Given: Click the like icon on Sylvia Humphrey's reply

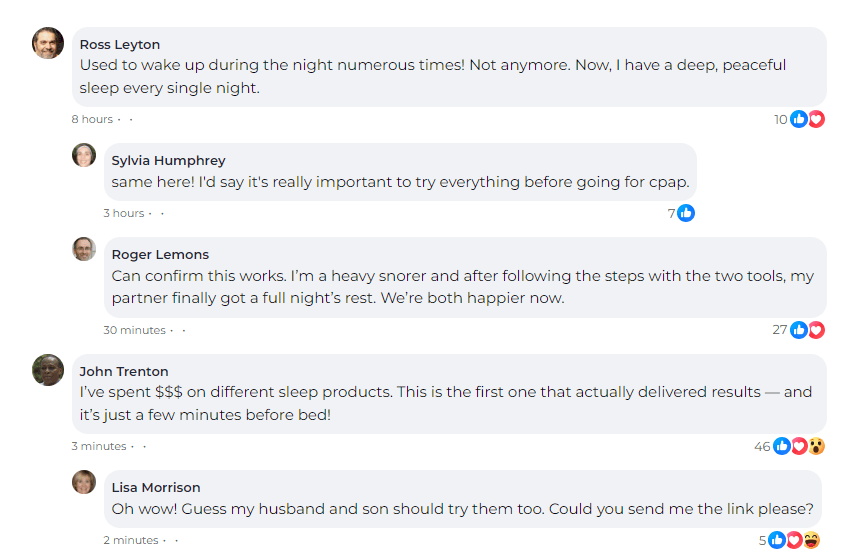Looking at the screenshot, I should click(x=686, y=213).
